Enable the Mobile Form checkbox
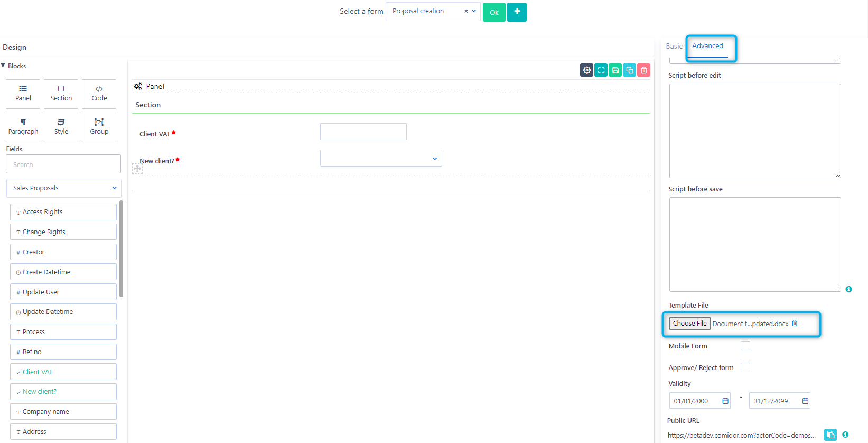The height and width of the screenshot is (443, 868). (745, 346)
